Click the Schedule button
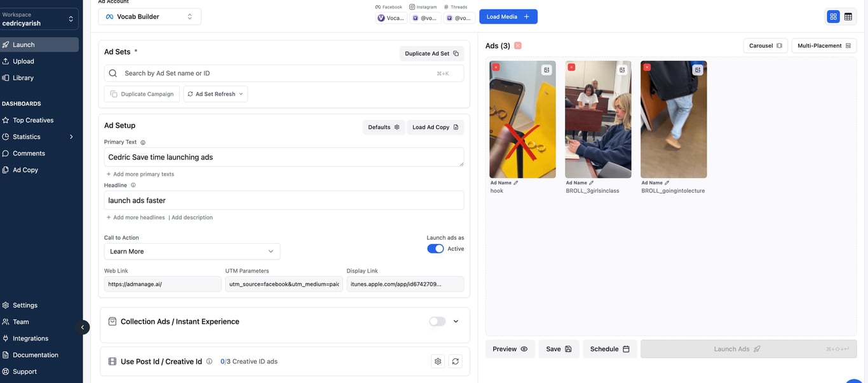 pos(610,349)
